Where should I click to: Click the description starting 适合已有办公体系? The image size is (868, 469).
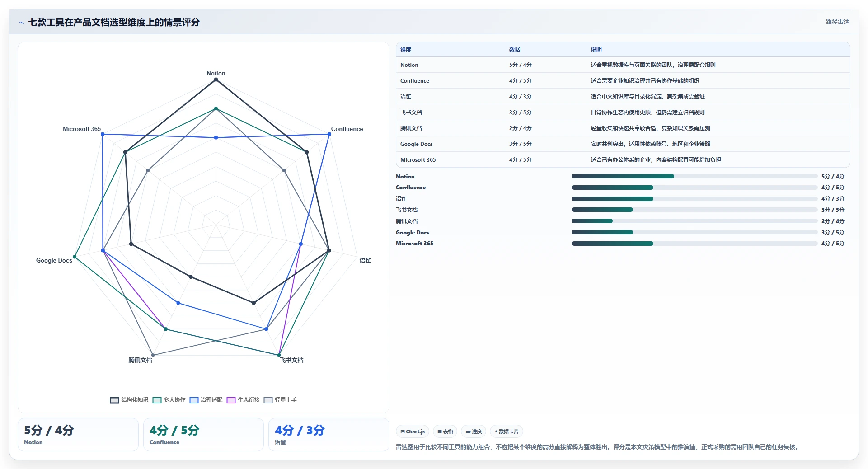pyautogui.click(x=656, y=160)
